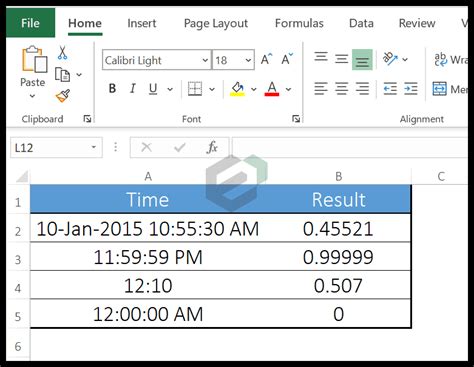Increase the cell indent
Image resolution: width=474 pixels, height=367 pixels.
point(411,89)
